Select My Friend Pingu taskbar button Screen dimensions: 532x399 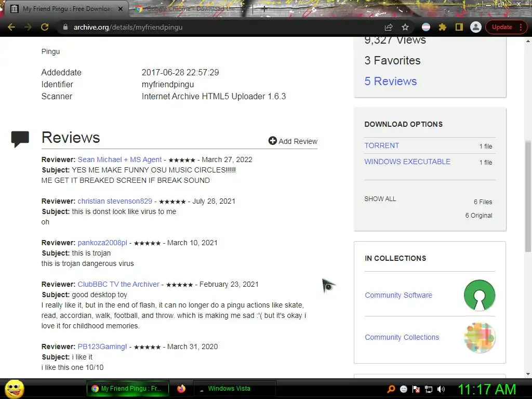click(x=128, y=389)
